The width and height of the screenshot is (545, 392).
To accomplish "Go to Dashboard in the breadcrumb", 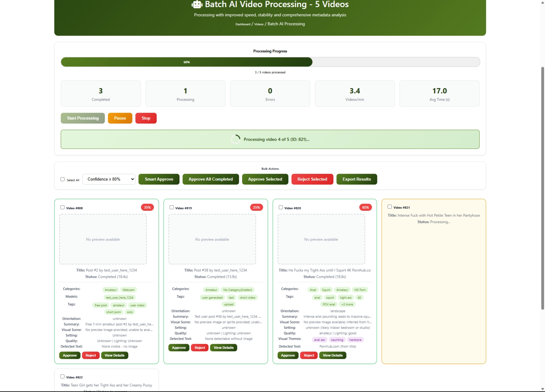I will click(x=243, y=24).
